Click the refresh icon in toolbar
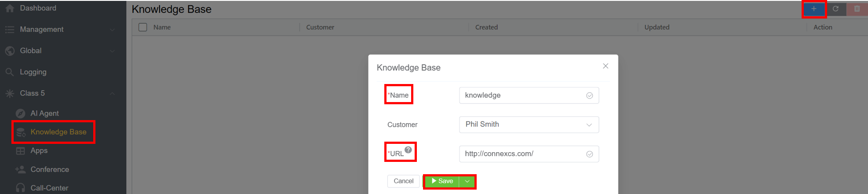The height and width of the screenshot is (194, 868). coord(835,9)
